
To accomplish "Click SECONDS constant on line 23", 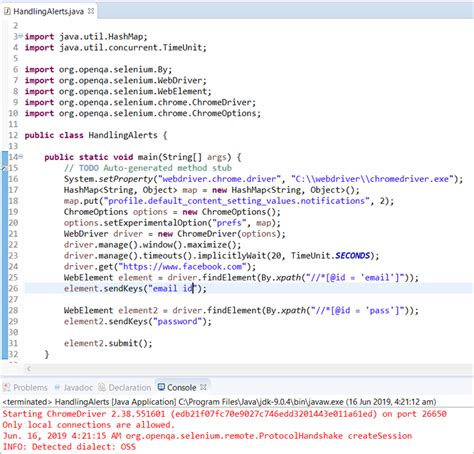I will tap(352, 256).
